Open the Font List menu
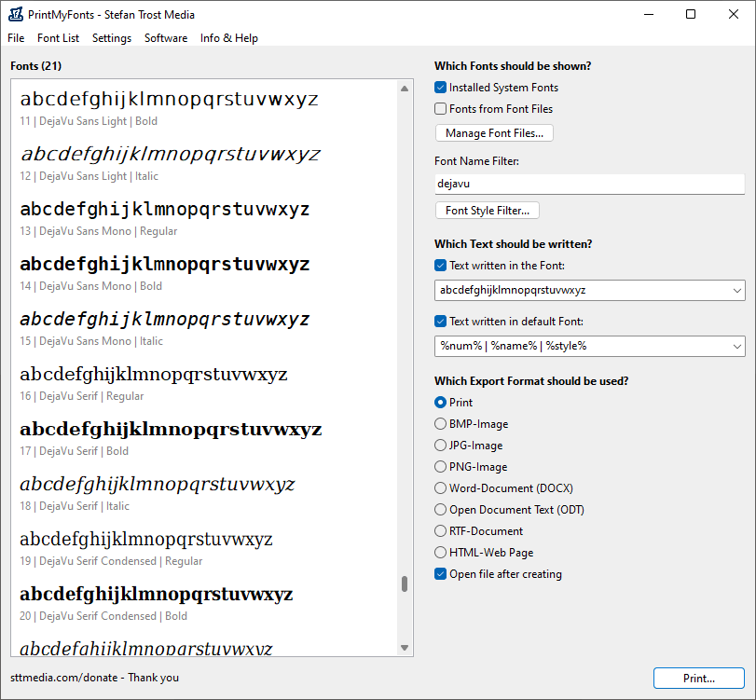This screenshot has height=700, width=756. (58, 38)
